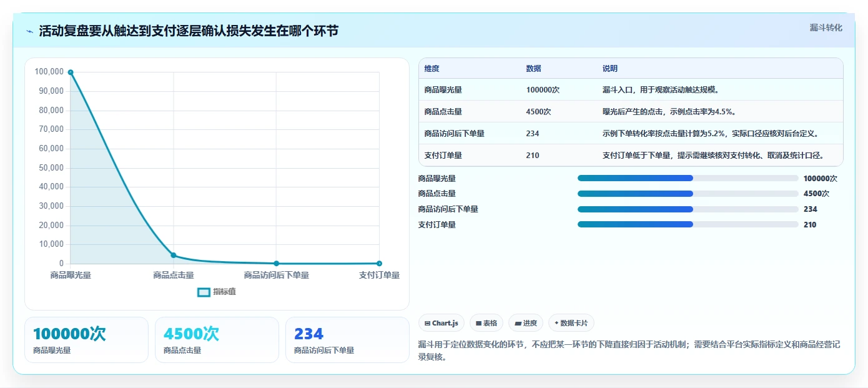Click the 数据 table column header
The height and width of the screenshot is (388, 868).
pyautogui.click(x=534, y=69)
